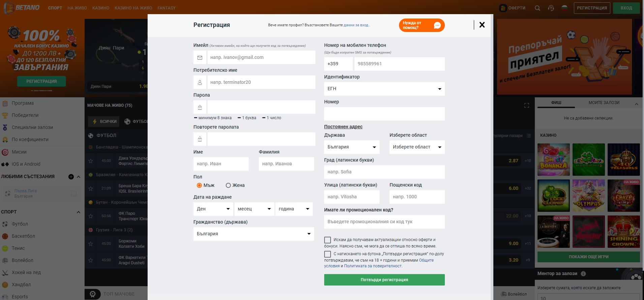Click the chat bubble help icon
644x300 pixels.
click(437, 25)
